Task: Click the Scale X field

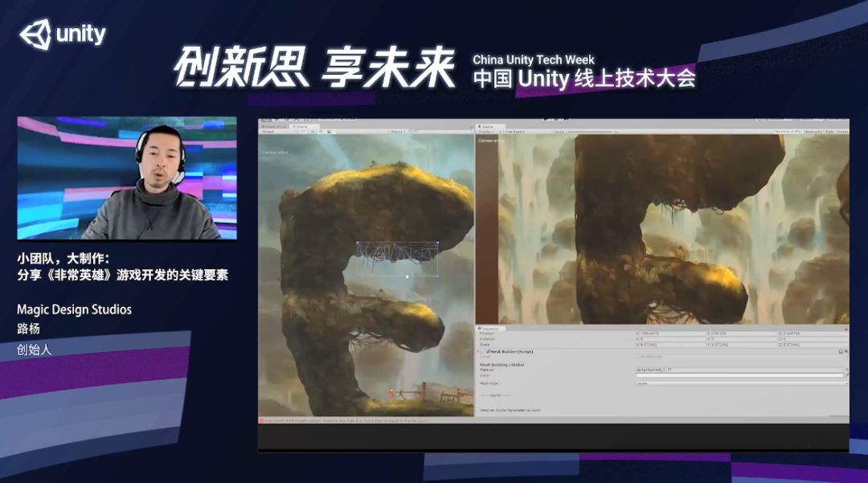Action: click(673, 345)
